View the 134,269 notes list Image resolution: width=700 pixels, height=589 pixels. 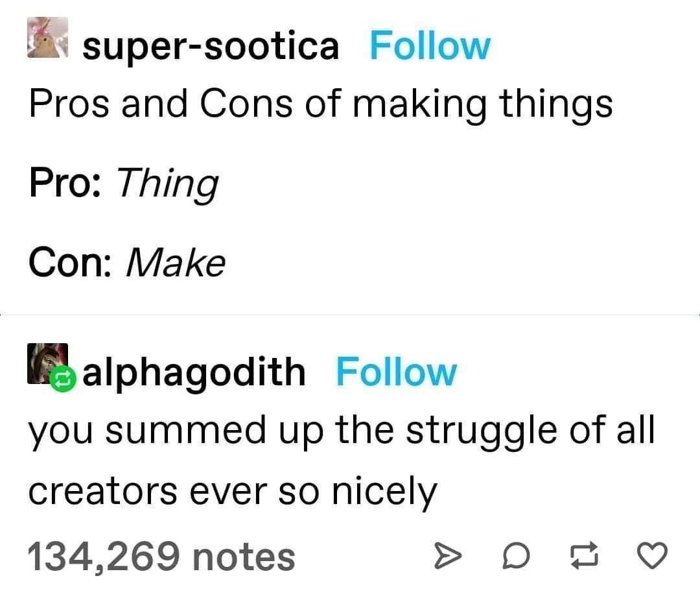click(161, 557)
